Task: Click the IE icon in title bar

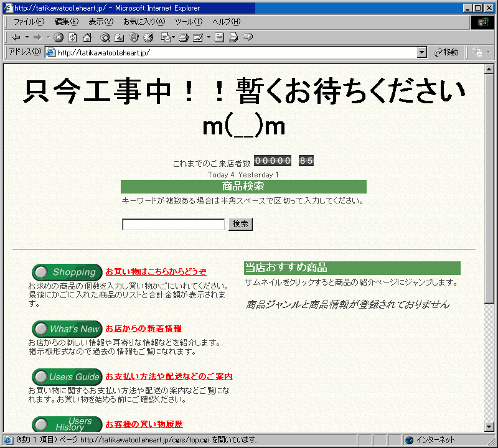Action: [x=8, y=7]
